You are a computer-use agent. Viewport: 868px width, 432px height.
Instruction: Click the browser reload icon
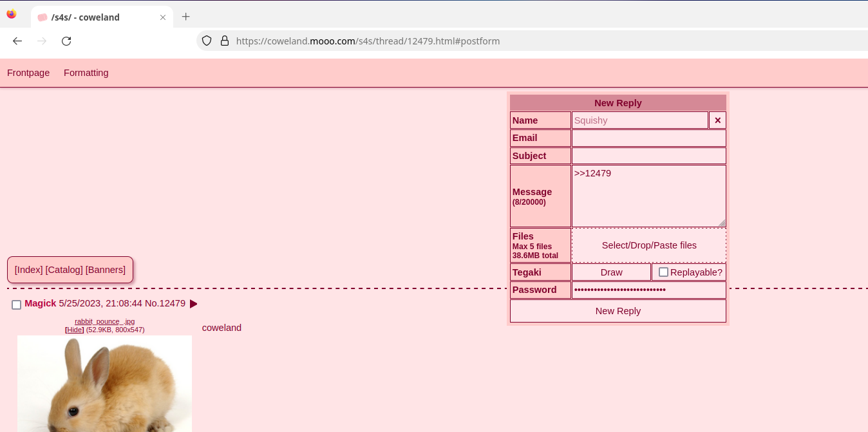[66, 41]
